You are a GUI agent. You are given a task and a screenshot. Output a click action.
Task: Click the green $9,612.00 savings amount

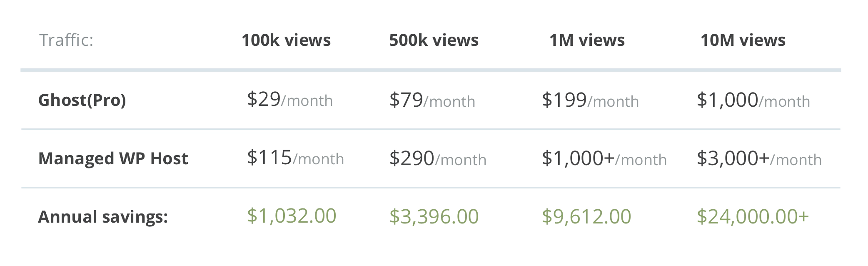tap(586, 217)
